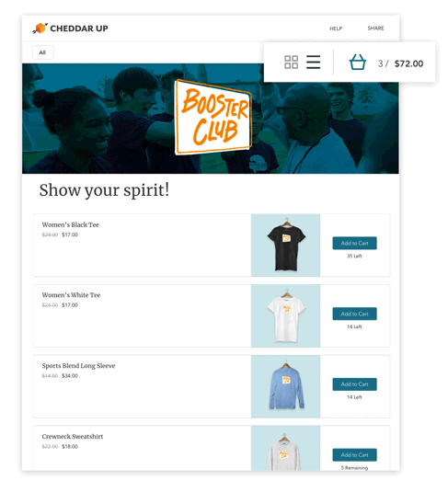The width and height of the screenshot is (448, 492).
Task: View the black tee product image
Action: 286,246
